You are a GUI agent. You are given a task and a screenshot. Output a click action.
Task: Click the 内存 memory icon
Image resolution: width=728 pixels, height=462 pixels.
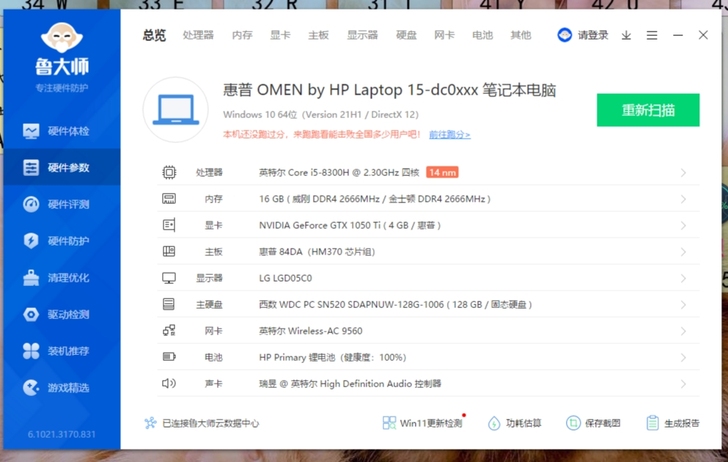169,199
